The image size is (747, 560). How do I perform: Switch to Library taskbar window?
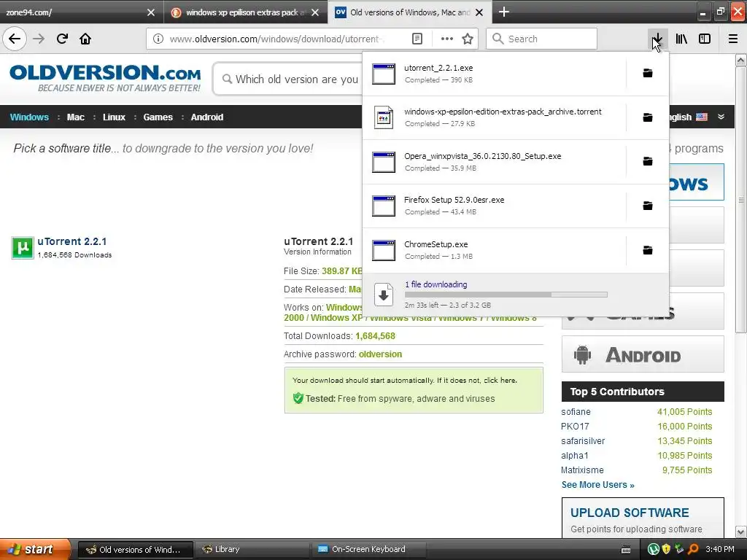coord(251,549)
